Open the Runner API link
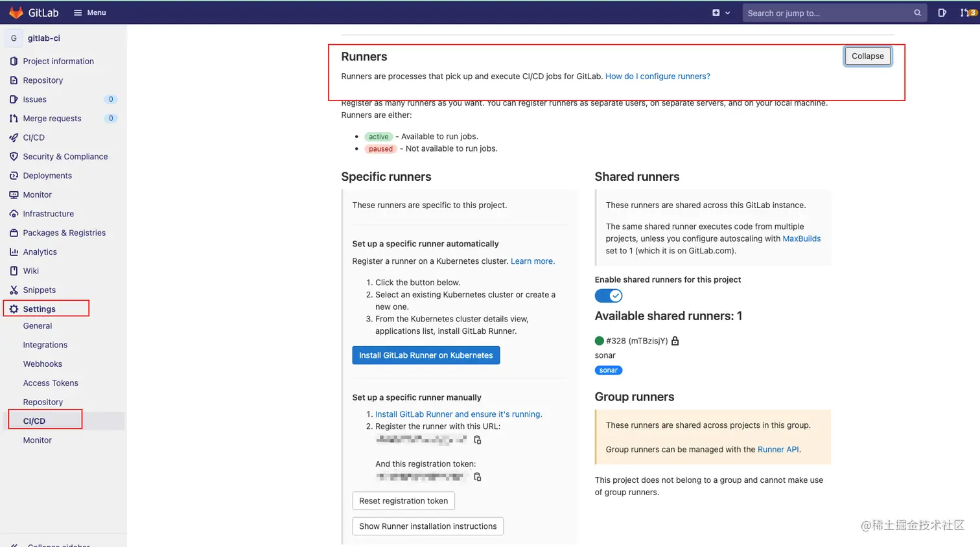 [778, 449]
